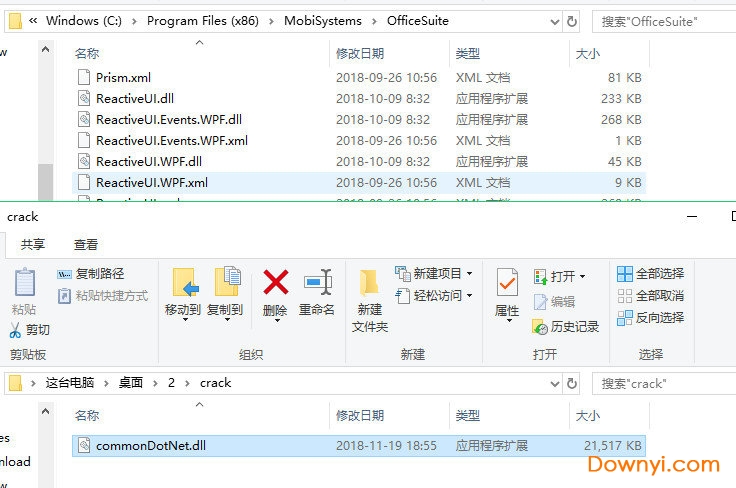Click the Rename (重命名) icon

[318, 282]
